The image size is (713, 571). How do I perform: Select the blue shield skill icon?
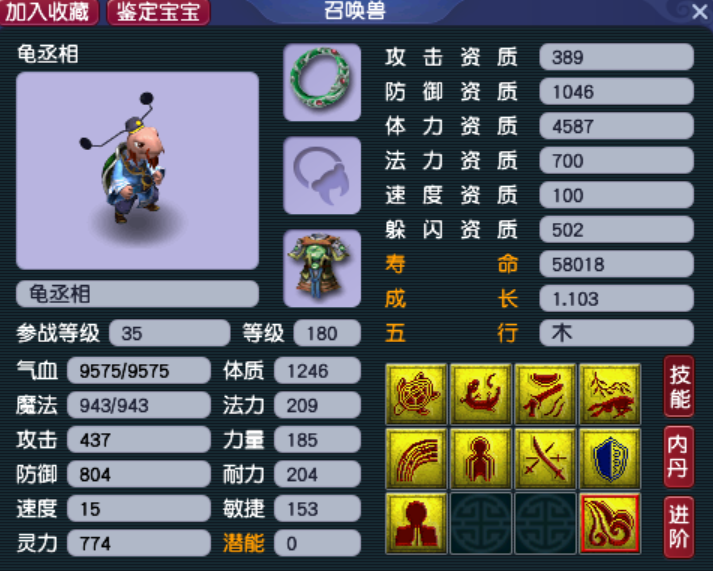point(610,459)
